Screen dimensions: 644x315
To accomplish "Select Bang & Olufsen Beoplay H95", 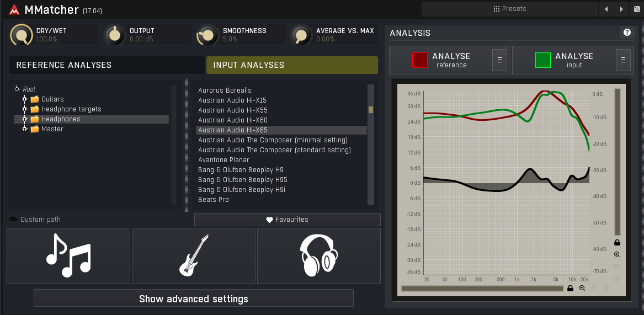I will pyautogui.click(x=281, y=179).
